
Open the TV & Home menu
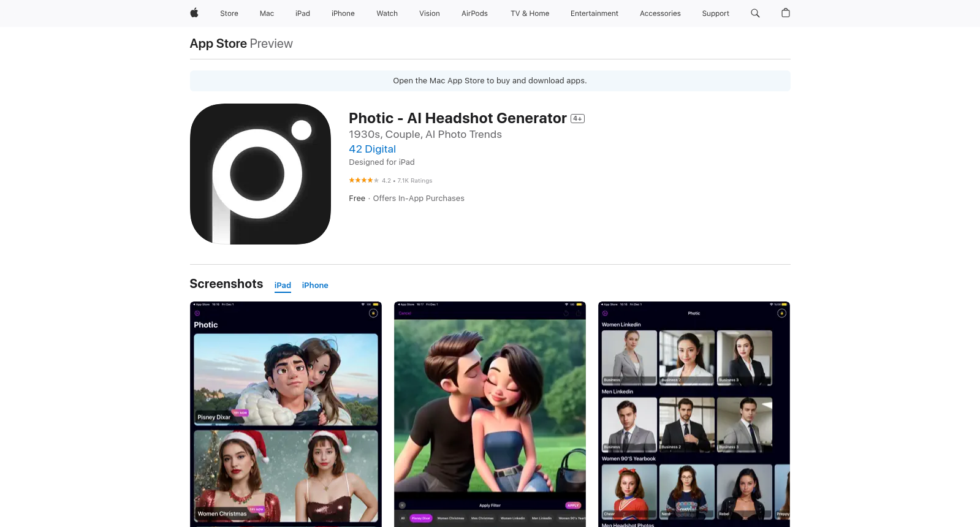click(x=530, y=13)
